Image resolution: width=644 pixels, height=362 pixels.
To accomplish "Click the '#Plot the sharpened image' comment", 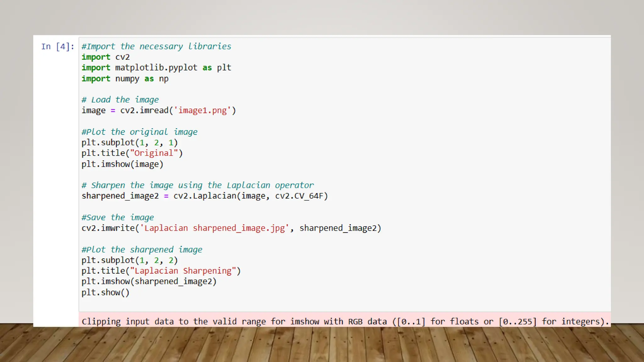I will [142, 250].
